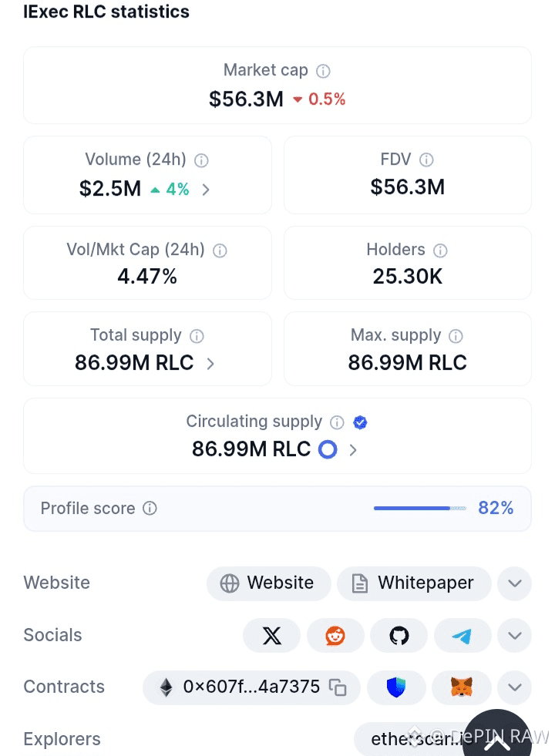Viewport: 555px width, 756px height.
Task: Expand Total supply details chevron
Action: (210, 364)
